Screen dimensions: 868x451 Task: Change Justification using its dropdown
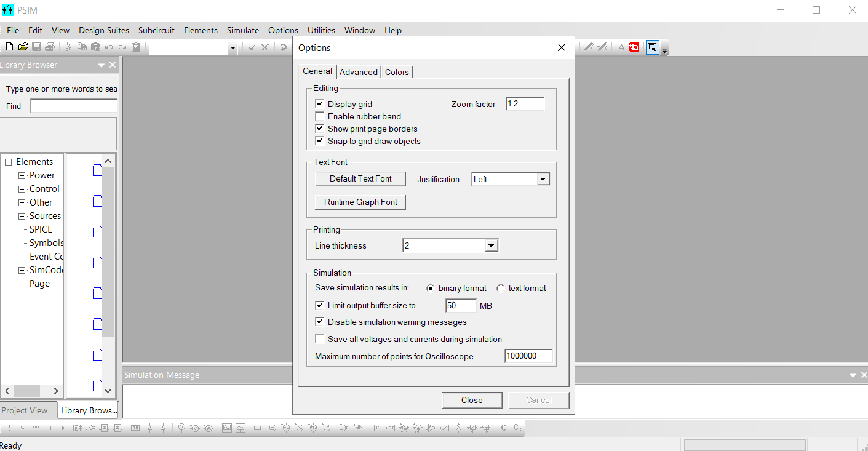542,178
